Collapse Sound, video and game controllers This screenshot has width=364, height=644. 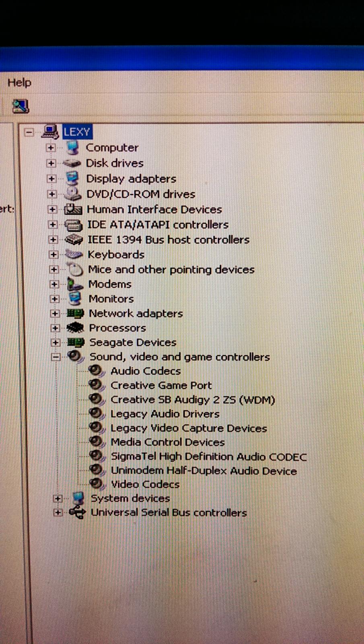coord(56,357)
